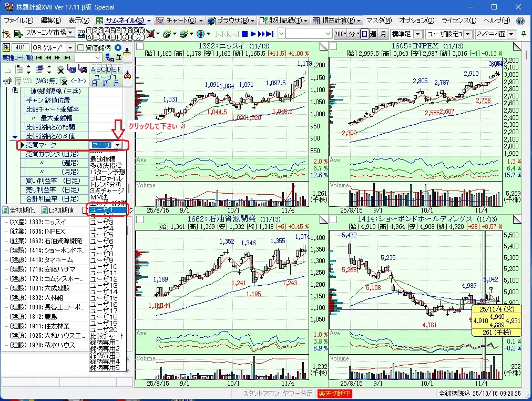Check the box on the 1332 ニッスイ chart

[x=140, y=46]
